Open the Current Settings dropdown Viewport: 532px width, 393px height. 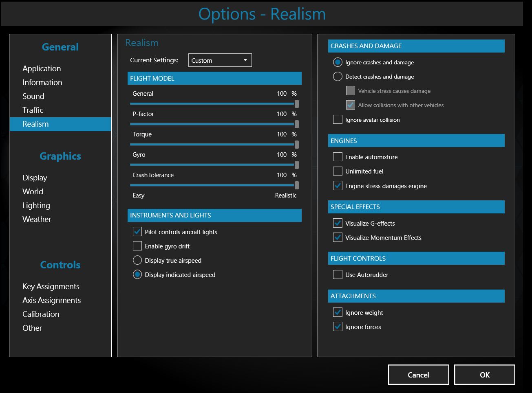point(220,60)
